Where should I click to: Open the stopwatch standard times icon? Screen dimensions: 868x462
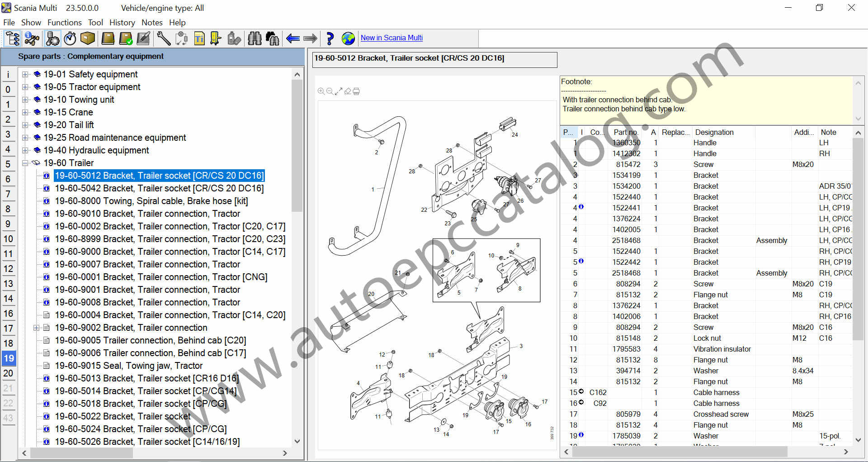tap(70, 38)
